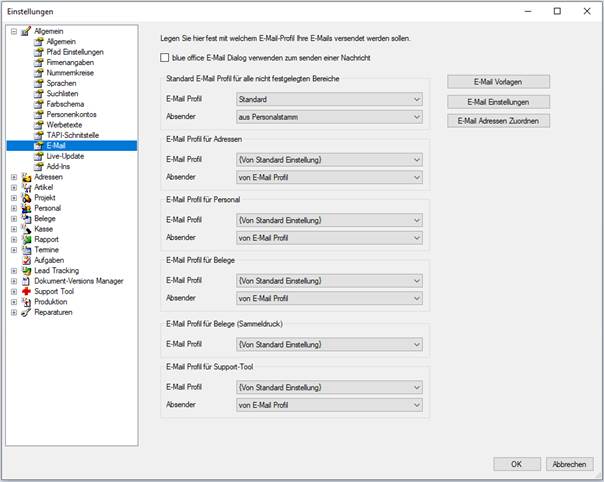Screen dimensions: 604x482
Task: Click the Personal category icon
Action: click(x=26, y=208)
